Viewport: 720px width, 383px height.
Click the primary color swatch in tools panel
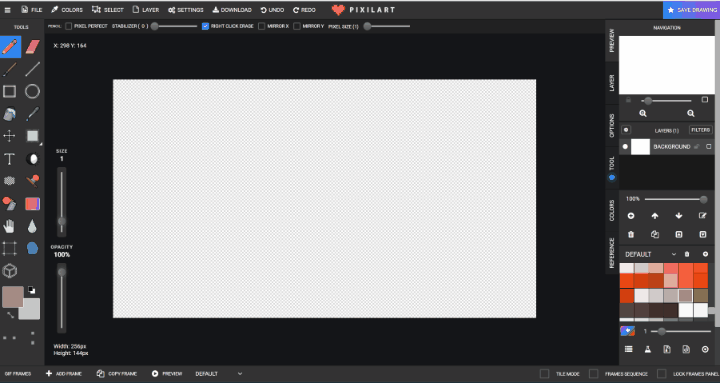13,297
